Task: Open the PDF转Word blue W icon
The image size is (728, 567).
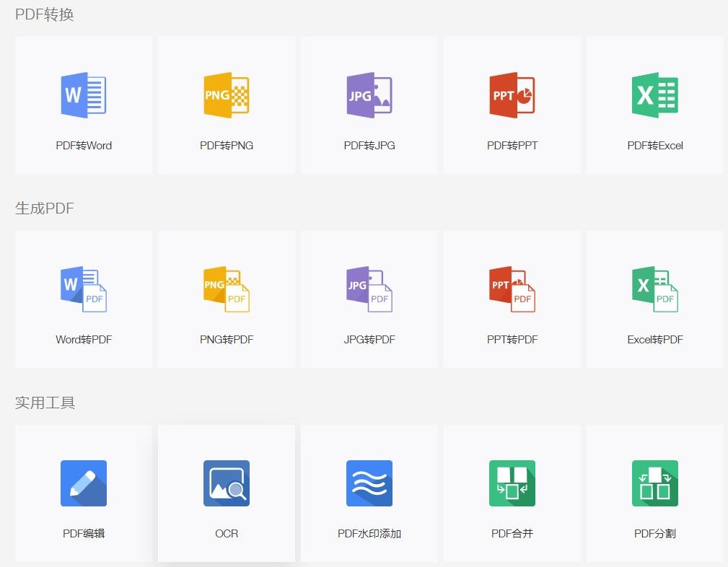Action: (x=84, y=95)
